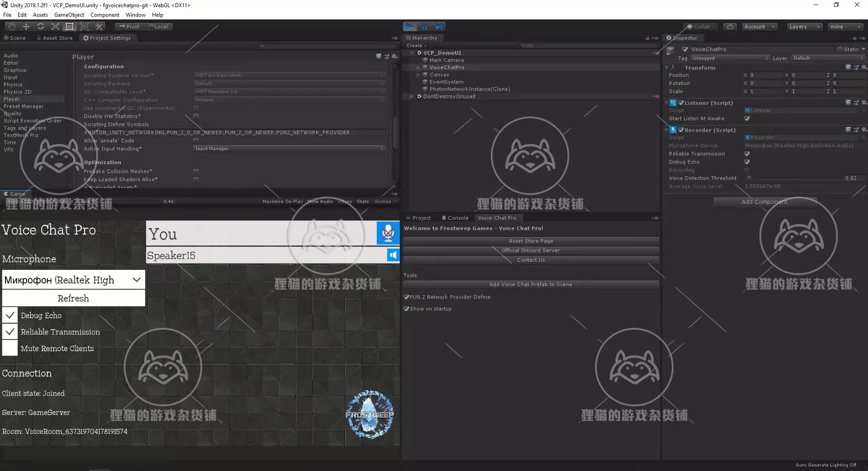
Task: Pick the Listener script object selector
Action: 863,110
